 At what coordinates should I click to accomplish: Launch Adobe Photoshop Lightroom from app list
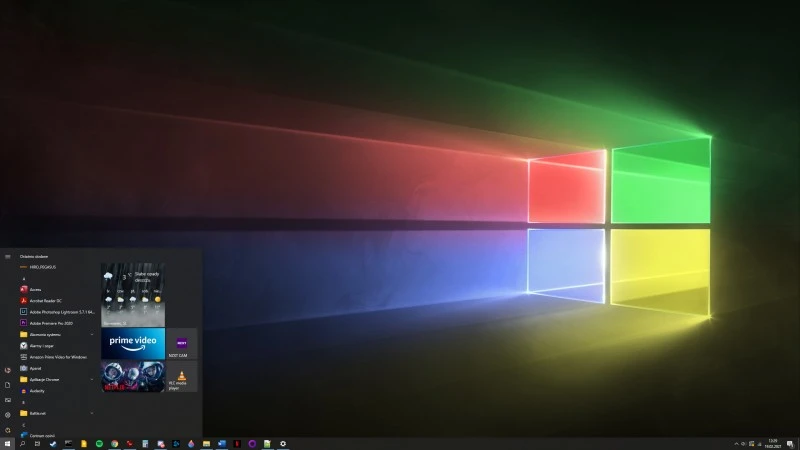point(57,312)
